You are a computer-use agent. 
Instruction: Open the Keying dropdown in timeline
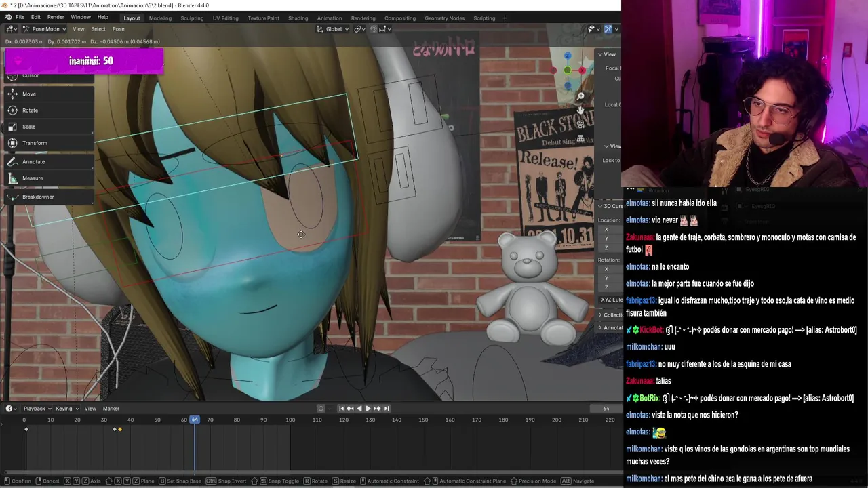tap(66, 409)
